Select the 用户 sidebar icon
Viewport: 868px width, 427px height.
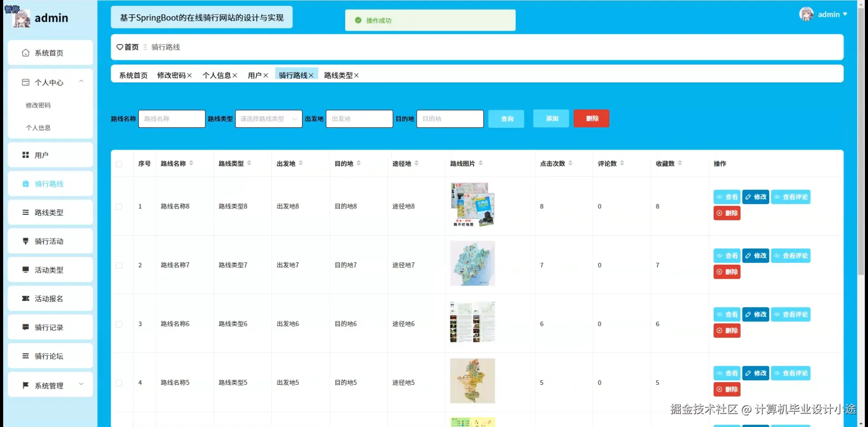pyautogui.click(x=25, y=155)
